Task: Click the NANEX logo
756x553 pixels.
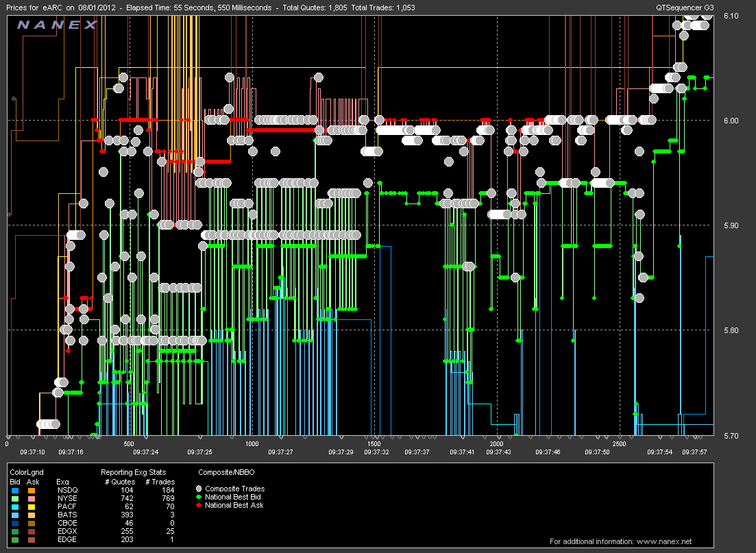Action: pyautogui.click(x=56, y=25)
